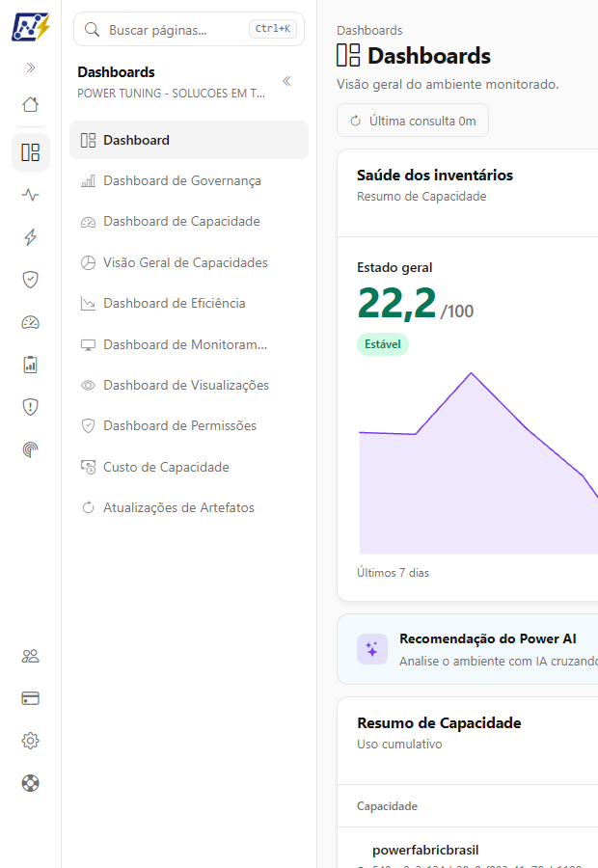Click the Ctrl+K shortcut badge
Screen dimensions: 598x868
[272, 29]
